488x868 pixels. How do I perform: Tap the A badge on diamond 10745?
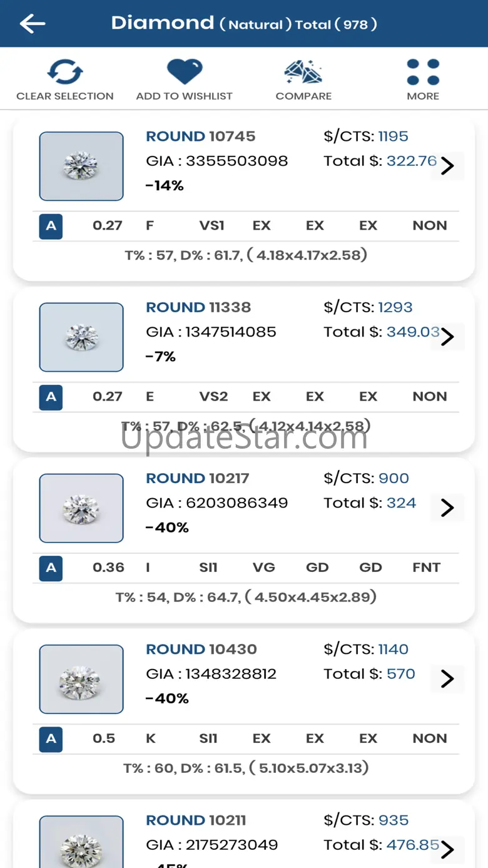click(x=51, y=226)
